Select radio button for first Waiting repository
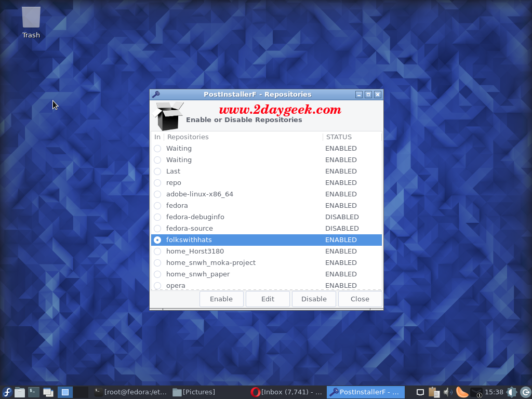The image size is (532, 399). (157, 148)
